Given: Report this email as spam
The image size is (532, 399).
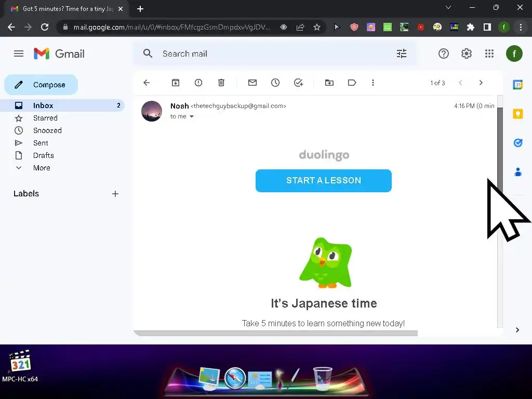Looking at the screenshot, I should [198, 83].
